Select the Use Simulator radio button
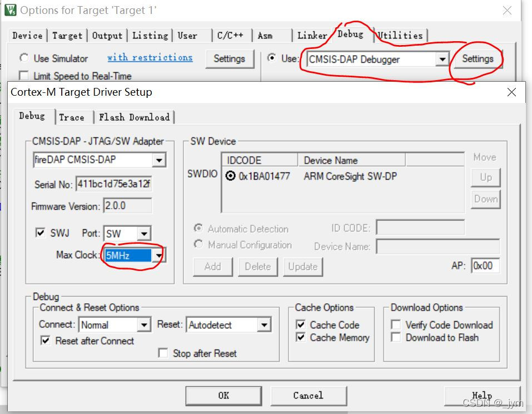 [x=24, y=58]
